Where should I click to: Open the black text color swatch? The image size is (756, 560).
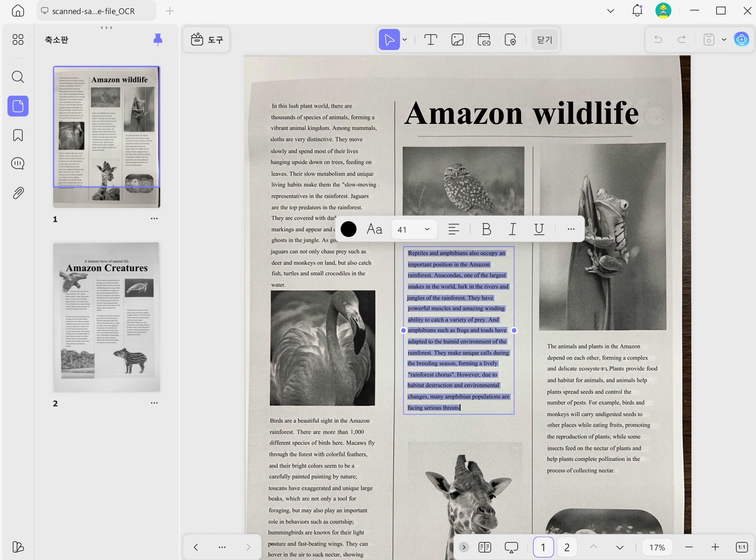pyautogui.click(x=349, y=229)
